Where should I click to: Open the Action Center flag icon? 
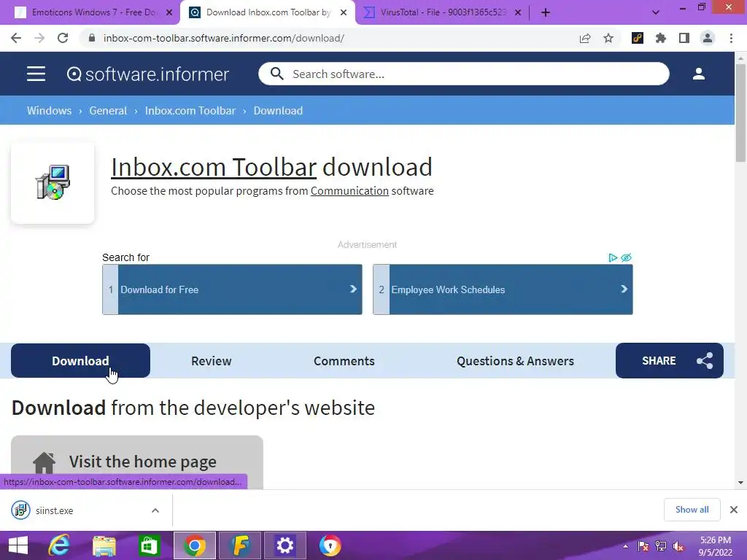click(643, 546)
